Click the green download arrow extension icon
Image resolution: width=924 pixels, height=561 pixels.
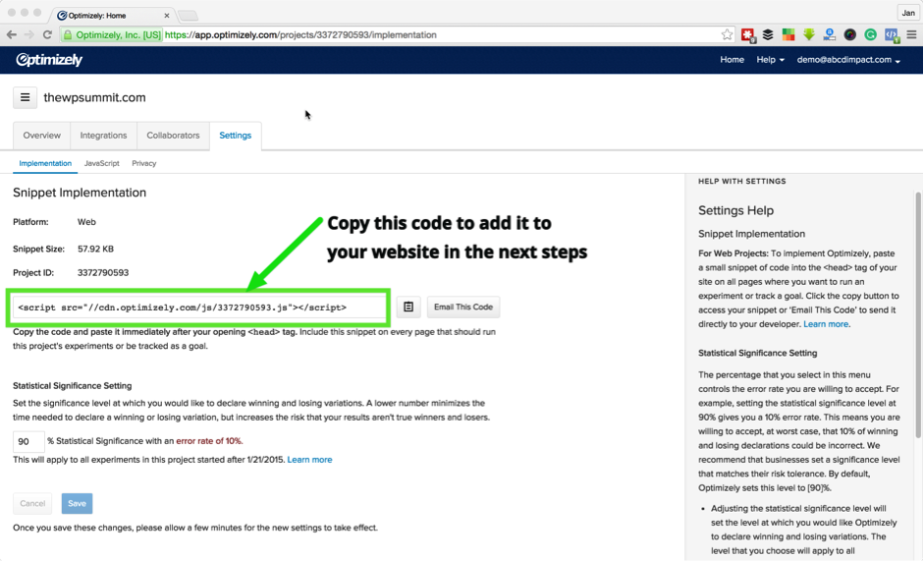(809, 34)
